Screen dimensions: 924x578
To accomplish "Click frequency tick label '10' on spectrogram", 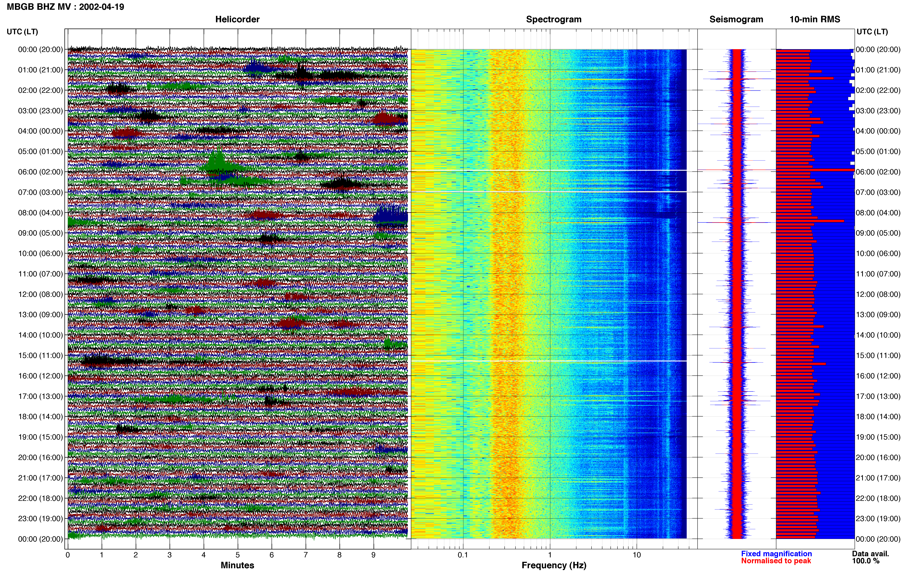I will tap(637, 555).
